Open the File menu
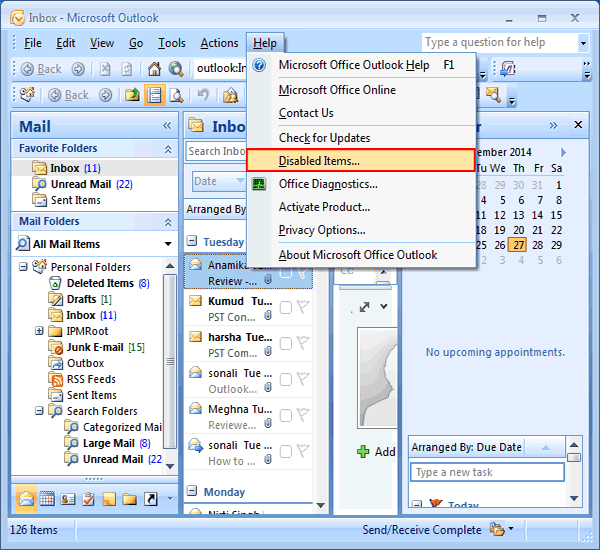The image size is (600, 550). coord(33,43)
